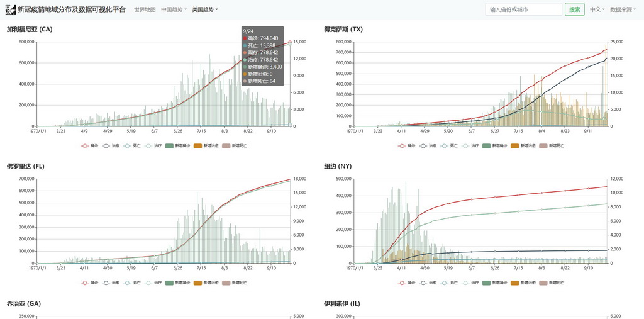Click the green 搜索 button
This screenshot has width=644, height=319.
pyautogui.click(x=574, y=9)
